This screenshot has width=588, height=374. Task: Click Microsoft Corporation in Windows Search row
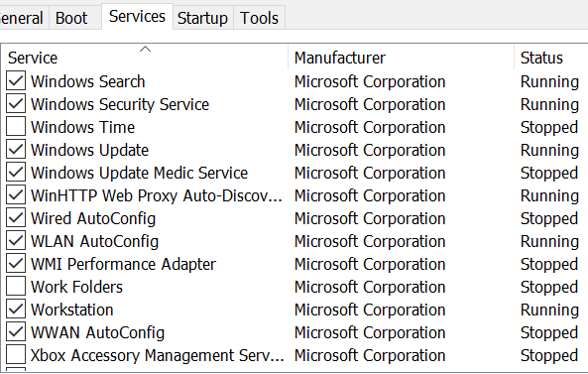point(370,81)
